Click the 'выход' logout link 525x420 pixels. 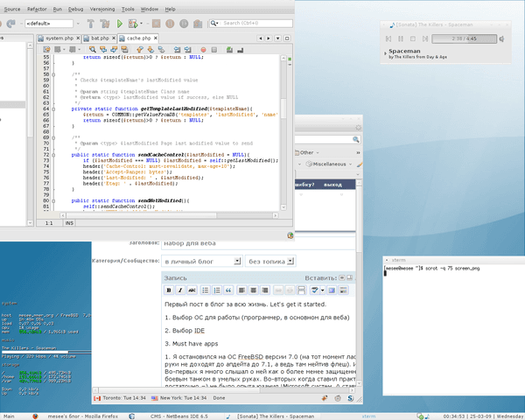pyautogui.click(x=332, y=185)
